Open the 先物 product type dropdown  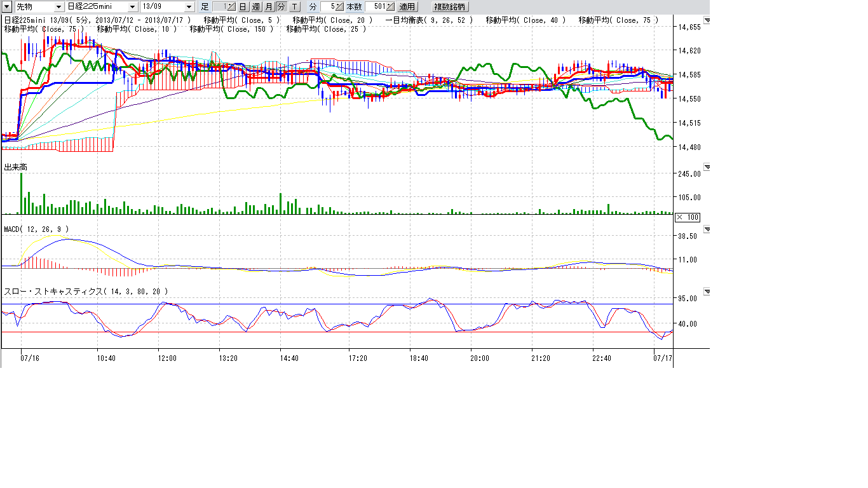pyautogui.click(x=59, y=6)
